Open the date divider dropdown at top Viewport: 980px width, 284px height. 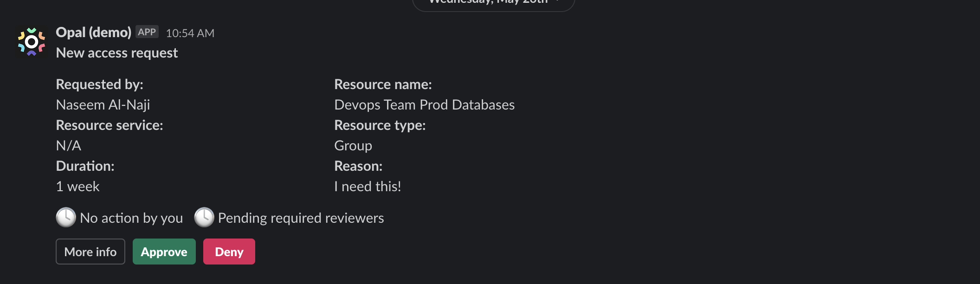(493, 3)
